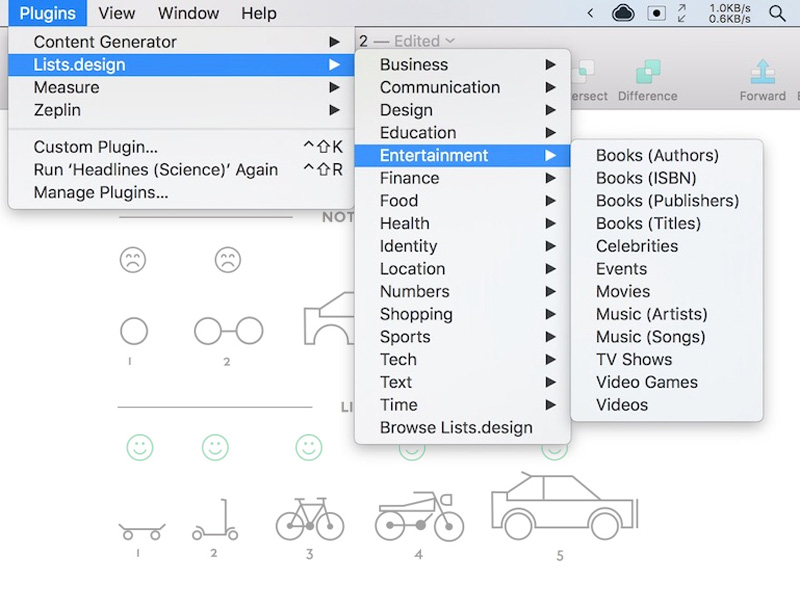Open the Tech category
The image size is (800, 600).
tap(462, 360)
